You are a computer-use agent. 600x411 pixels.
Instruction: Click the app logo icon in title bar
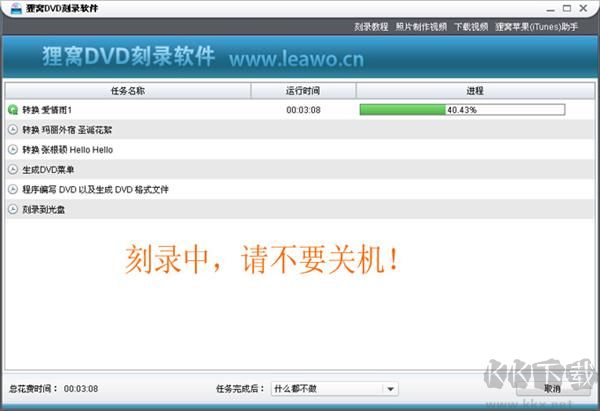[x=16, y=8]
